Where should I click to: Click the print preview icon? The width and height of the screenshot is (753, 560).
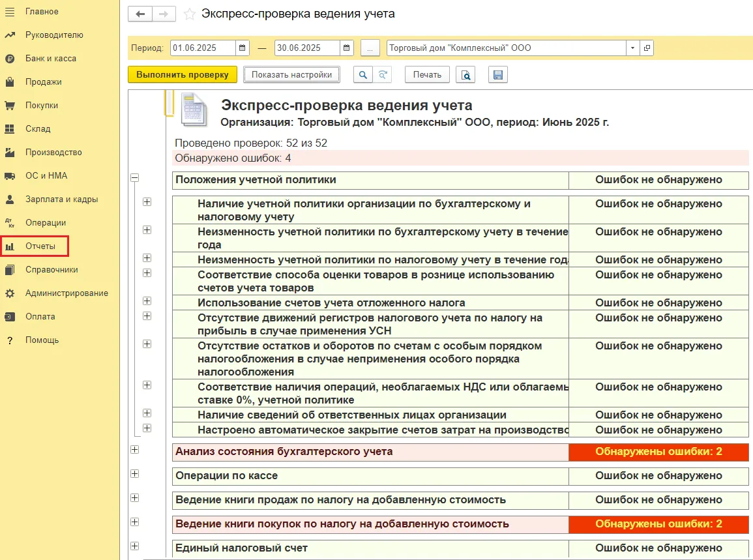(465, 74)
